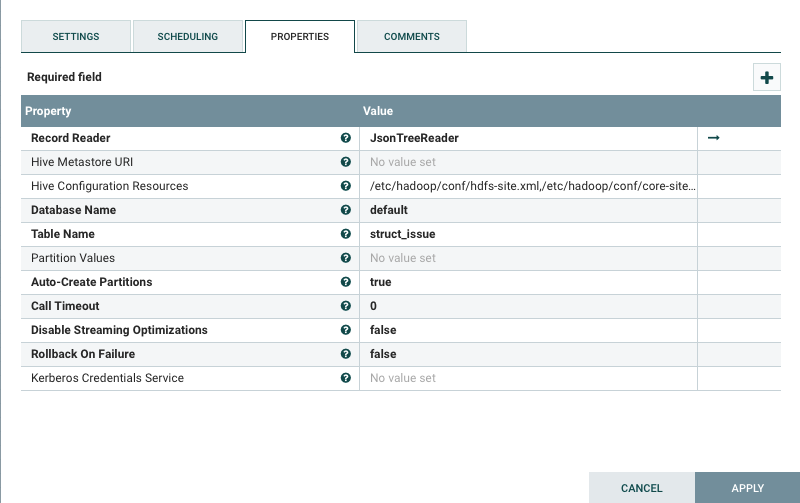Click help icon beside Database Name

(x=345, y=210)
